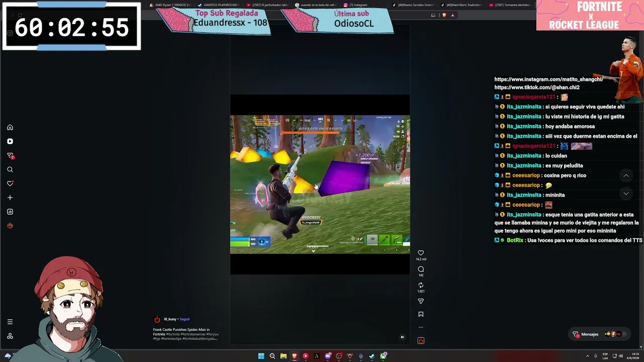Screen dimensions: 644x362
Task: Open Discord from the taskbar
Action: [328, 356]
